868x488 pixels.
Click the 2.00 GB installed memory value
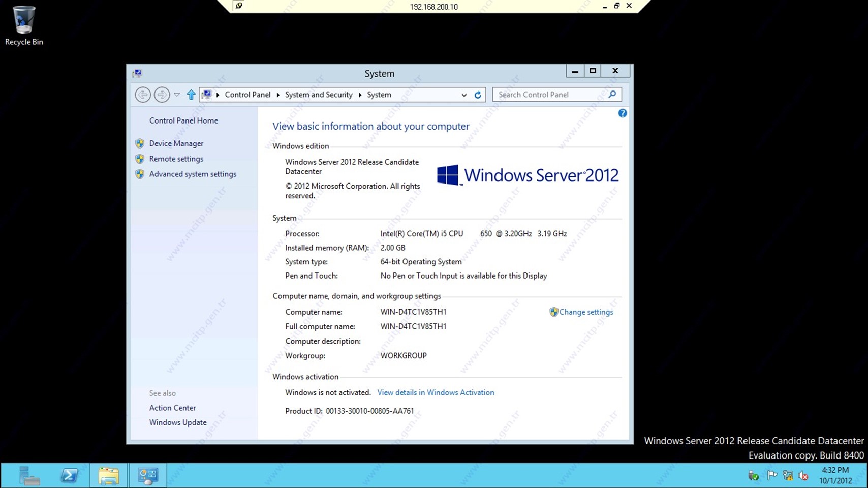click(393, 248)
